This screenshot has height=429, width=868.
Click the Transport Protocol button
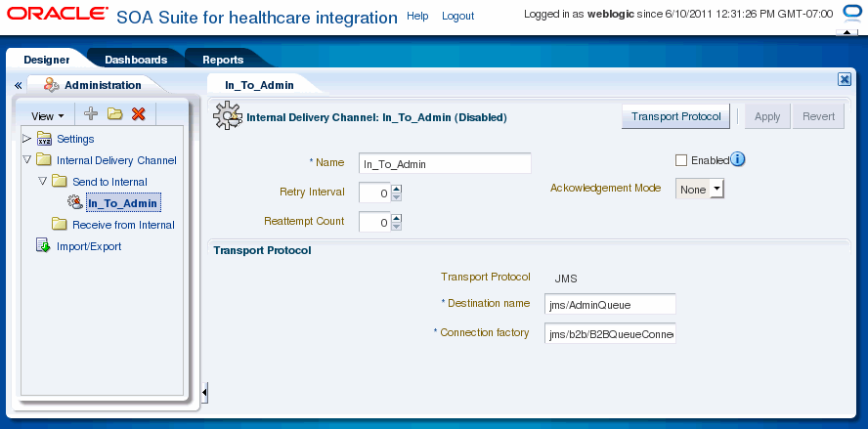click(675, 116)
